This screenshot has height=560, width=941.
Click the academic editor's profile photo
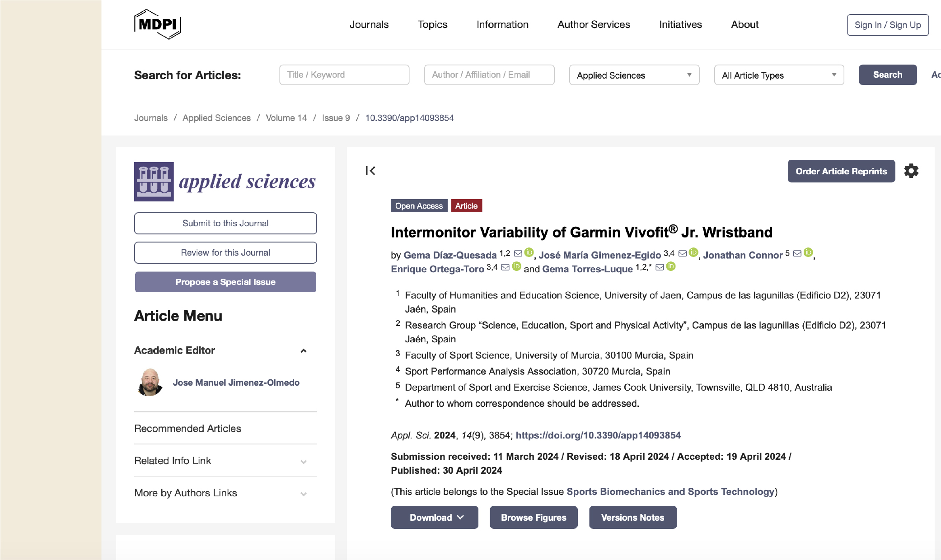[x=150, y=383]
